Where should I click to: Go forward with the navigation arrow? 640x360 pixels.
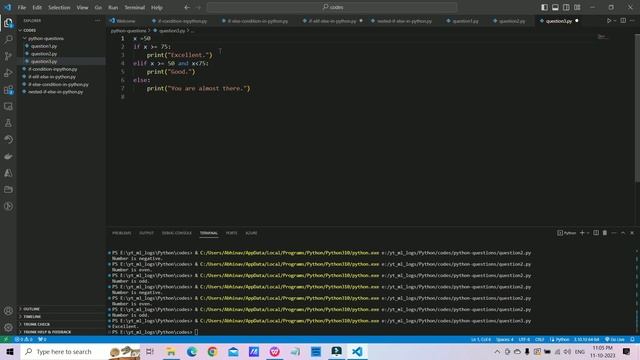[x=198, y=7]
